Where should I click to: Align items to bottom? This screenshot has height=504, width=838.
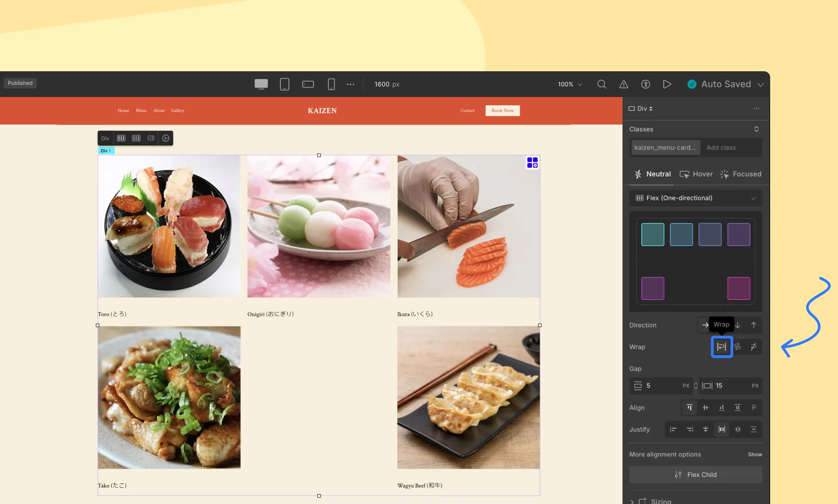(x=722, y=408)
